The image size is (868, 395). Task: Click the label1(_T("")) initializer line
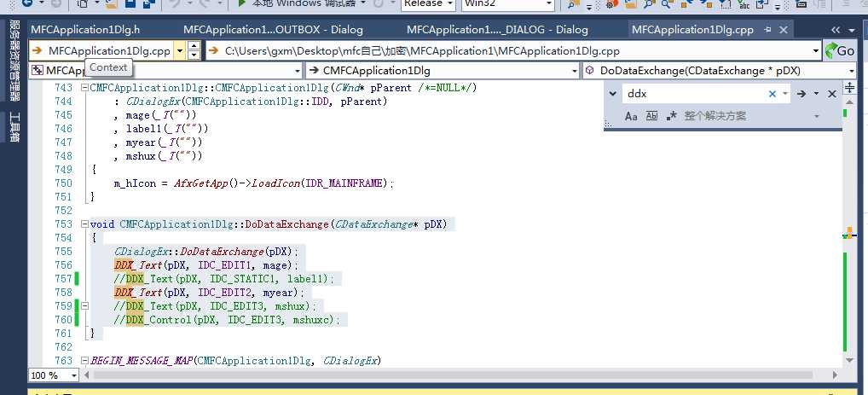pyautogui.click(x=161, y=129)
